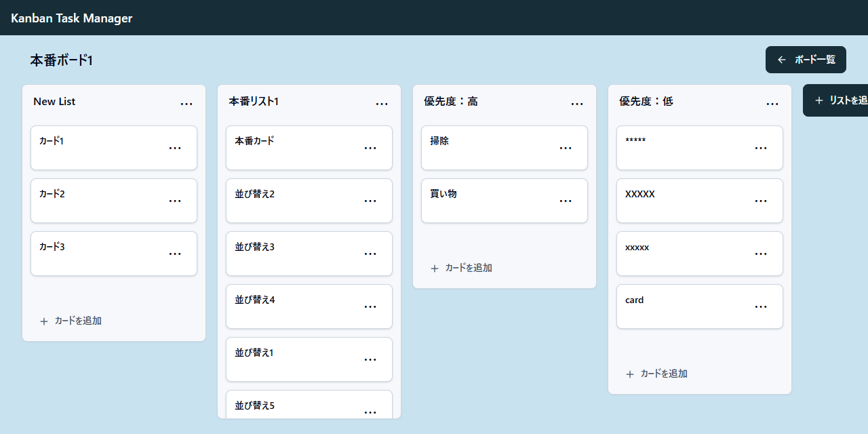The image size is (868, 434).
Task: Open the card named card's menu
Action: (x=761, y=307)
